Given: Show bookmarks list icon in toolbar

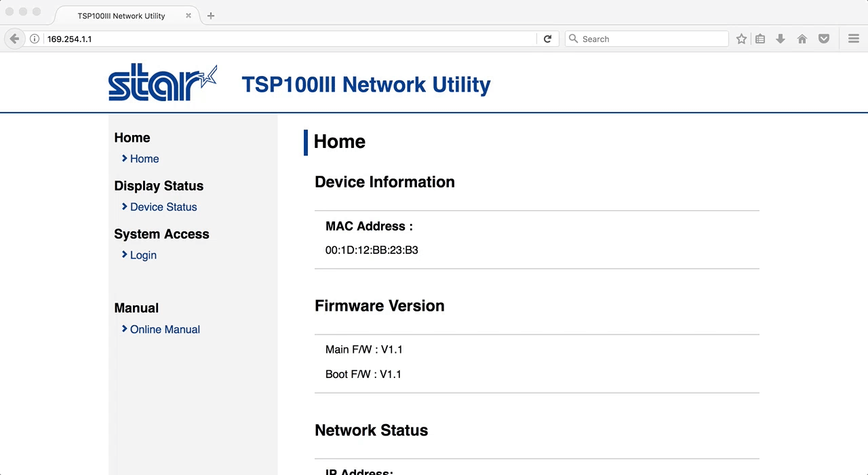Looking at the screenshot, I should (760, 39).
